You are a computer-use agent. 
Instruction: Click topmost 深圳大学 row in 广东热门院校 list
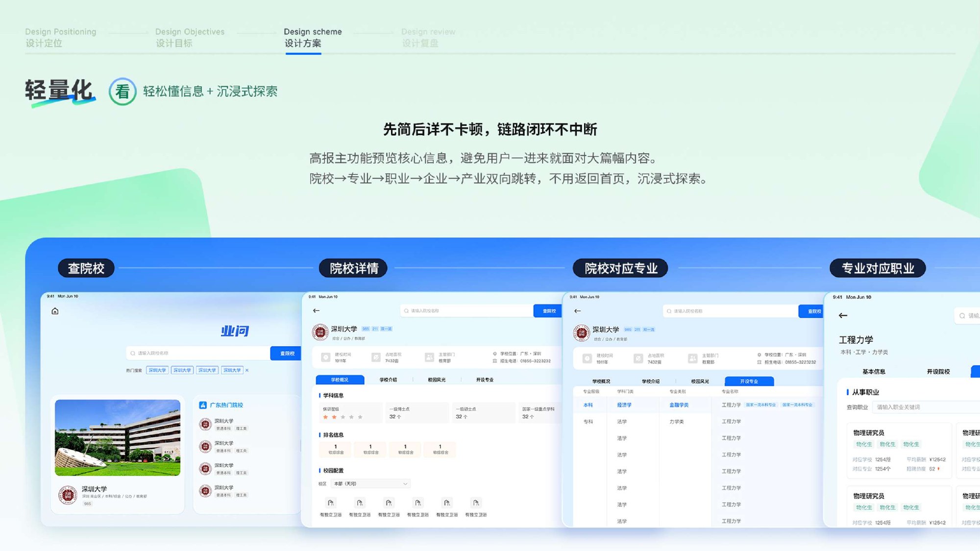click(x=224, y=425)
